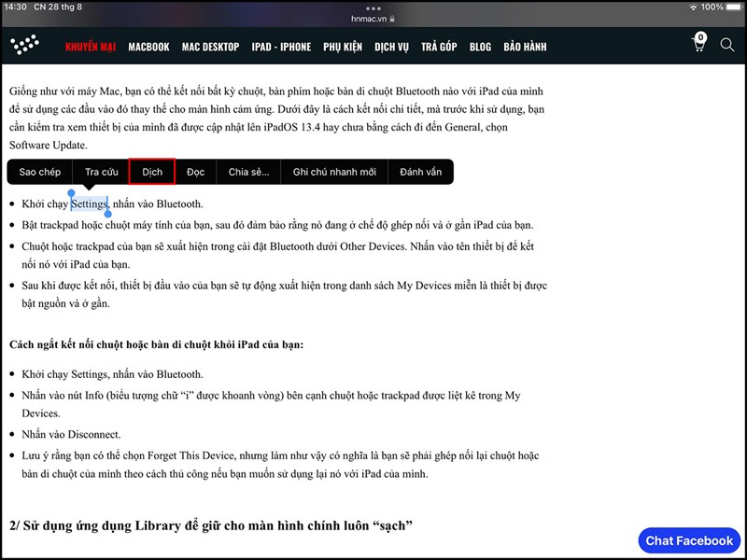Screen dimensions: 747x560
Task: Open the KHUYẾN MẠI menu
Action: point(91,47)
